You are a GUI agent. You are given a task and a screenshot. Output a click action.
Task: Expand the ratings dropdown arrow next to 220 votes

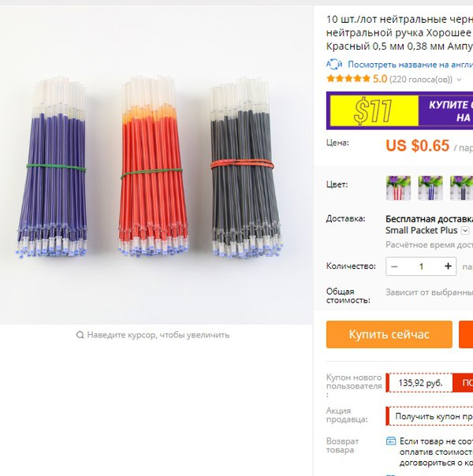pyautogui.click(x=460, y=80)
